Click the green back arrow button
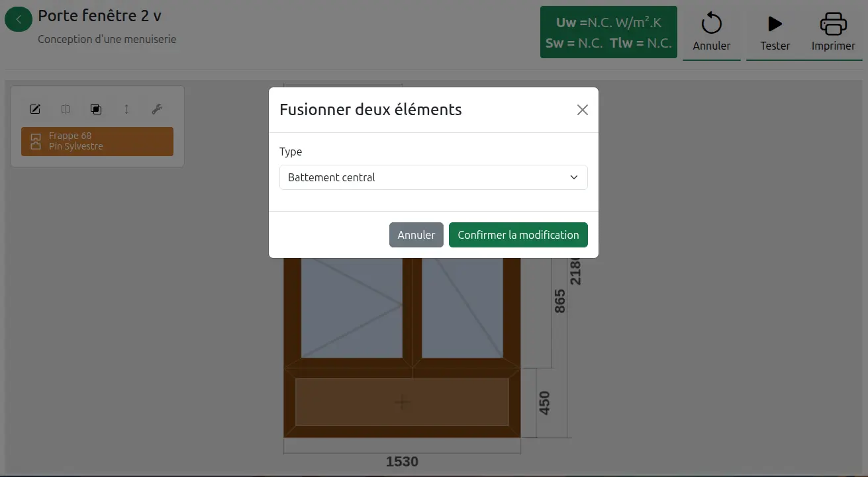868x477 pixels. (19, 20)
